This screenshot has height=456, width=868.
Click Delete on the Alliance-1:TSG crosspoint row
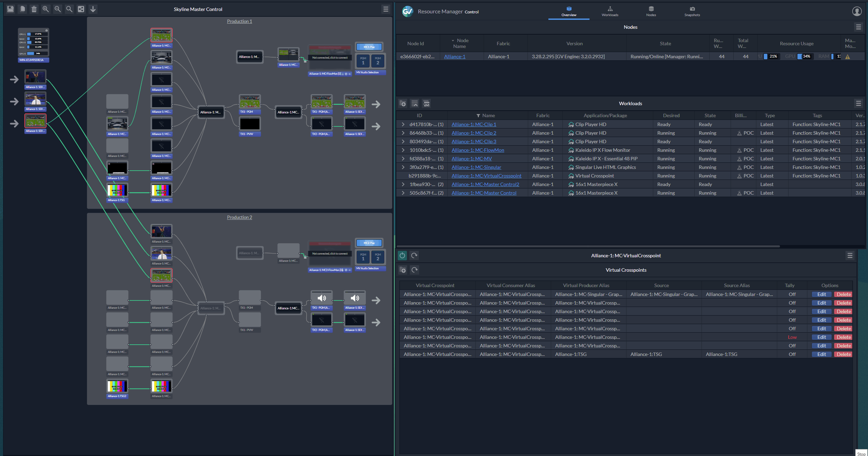coord(843,354)
